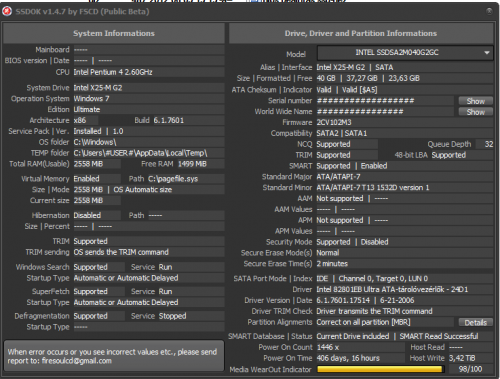Open the drive Model dropdown arrow
Image resolution: width=500 pixels, height=379 pixels.
[487, 53]
